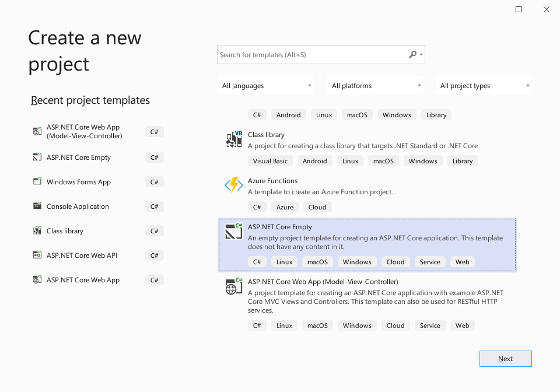
Task: Click the ASP.NET Core Web App recent icon at list bottom
Action: click(x=37, y=279)
